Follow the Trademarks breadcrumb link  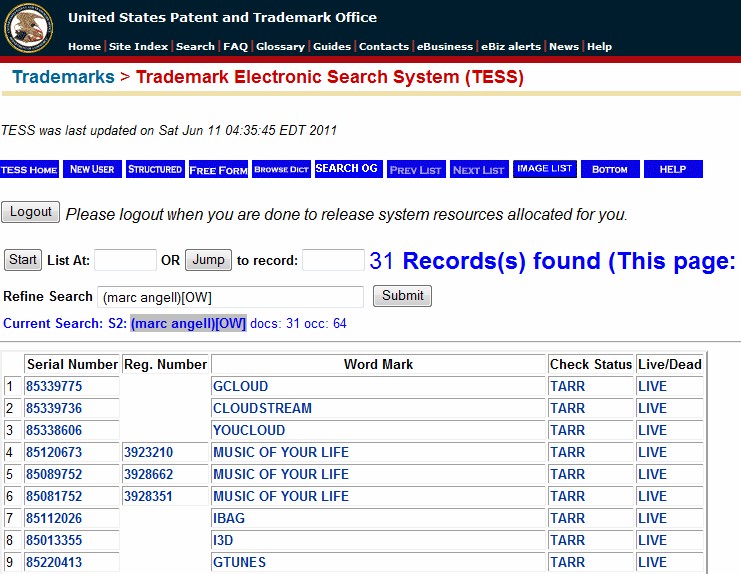click(x=63, y=77)
